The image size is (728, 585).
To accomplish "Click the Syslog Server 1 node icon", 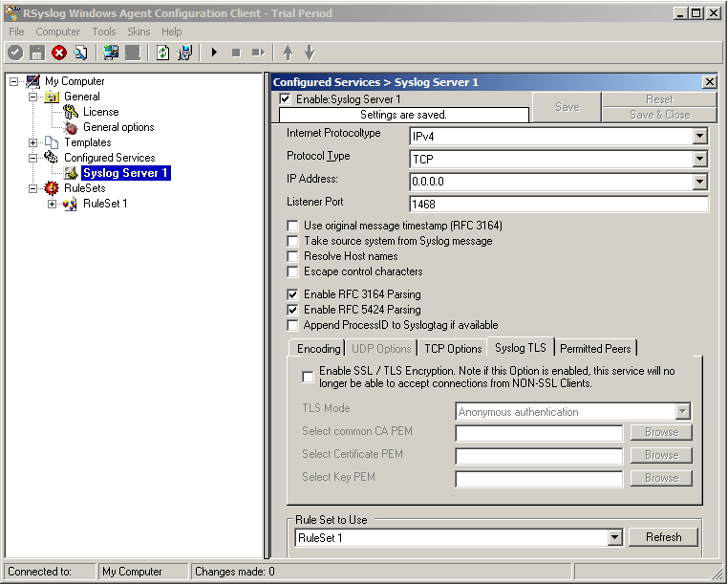I will coord(71,173).
